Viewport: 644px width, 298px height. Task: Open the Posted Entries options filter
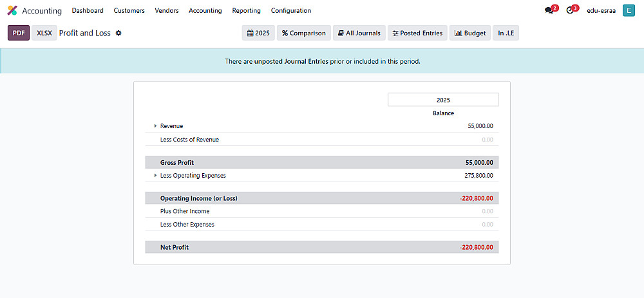[417, 33]
